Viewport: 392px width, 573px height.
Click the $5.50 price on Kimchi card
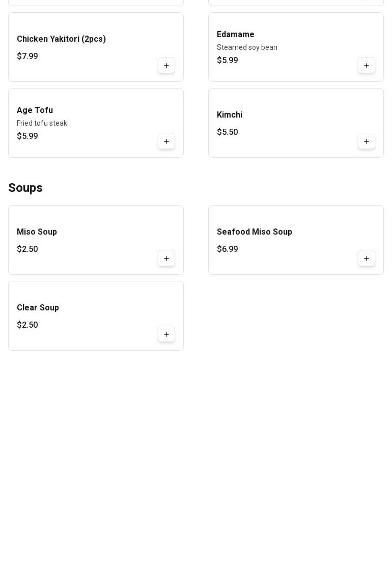[227, 132]
